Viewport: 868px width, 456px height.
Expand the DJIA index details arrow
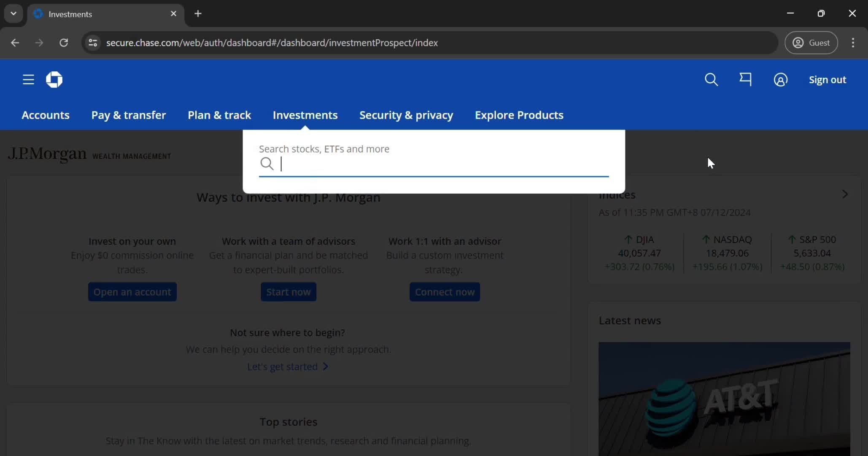[844, 194]
